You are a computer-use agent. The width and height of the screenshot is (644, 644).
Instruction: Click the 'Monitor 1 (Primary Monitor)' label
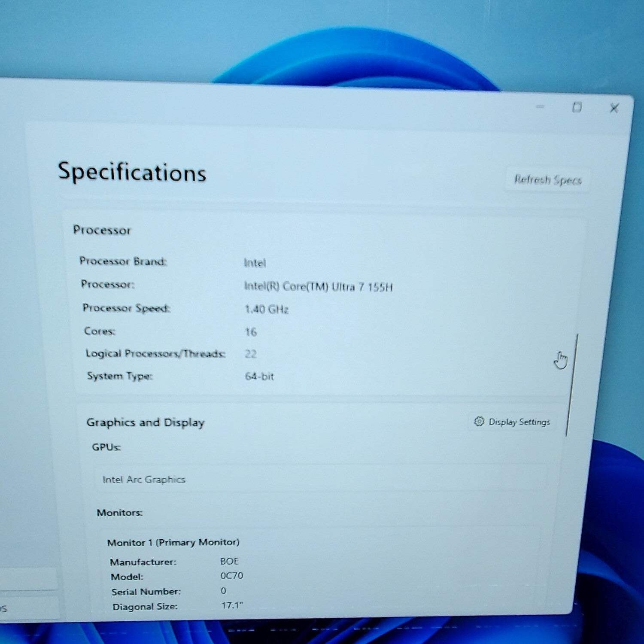click(173, 542)
